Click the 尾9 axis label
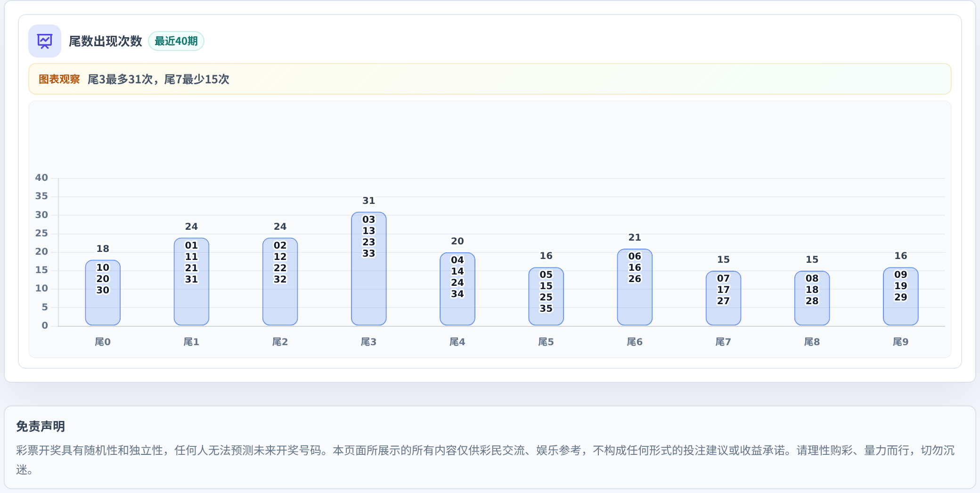 pyautogui.click(x=900, y=342)
